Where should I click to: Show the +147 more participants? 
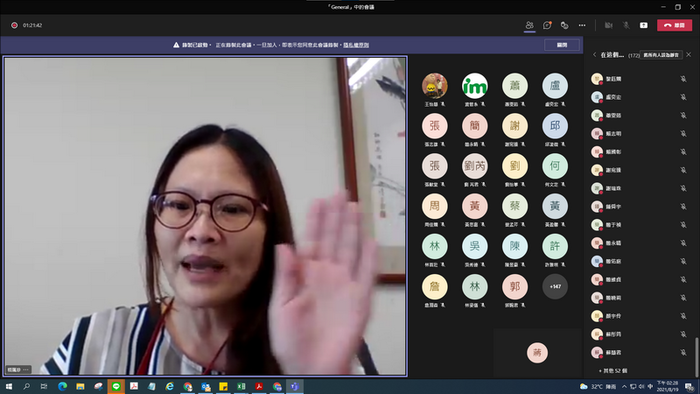click(x=555, y=286)
